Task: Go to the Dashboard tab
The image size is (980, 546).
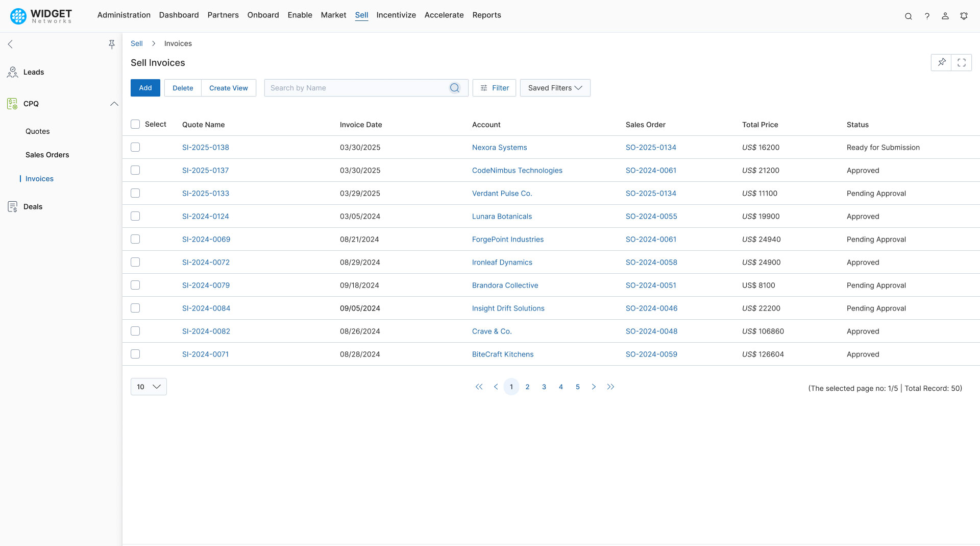Action: point(179,15)
